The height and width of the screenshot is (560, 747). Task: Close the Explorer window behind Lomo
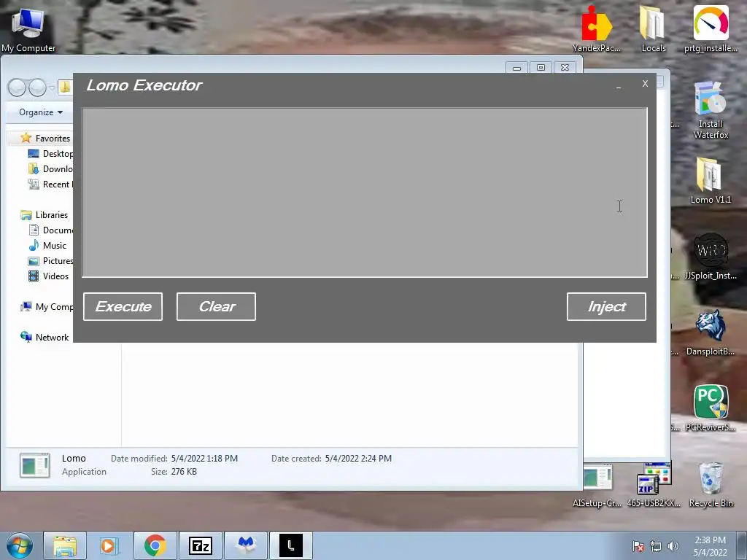565,67
